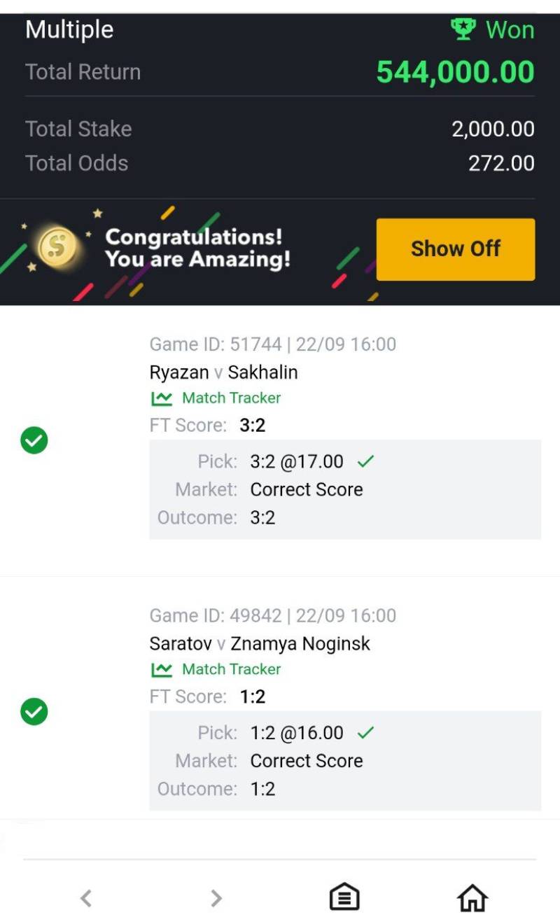The image size is (560, 924).
Task: Click the Won status label
Action: [510, 30]
